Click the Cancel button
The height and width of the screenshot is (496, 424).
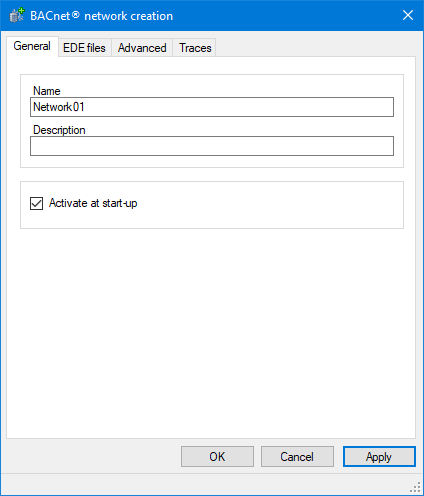(x=297, y=457)
